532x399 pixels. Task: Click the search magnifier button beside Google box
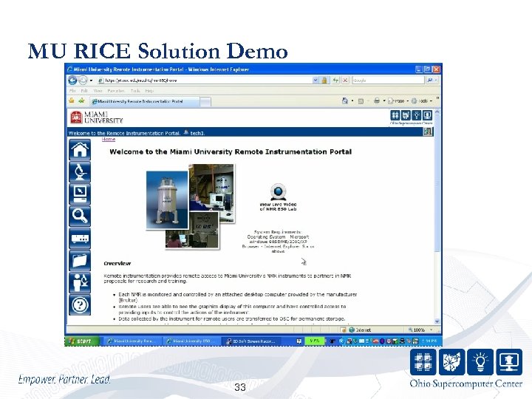coord(429,81)
